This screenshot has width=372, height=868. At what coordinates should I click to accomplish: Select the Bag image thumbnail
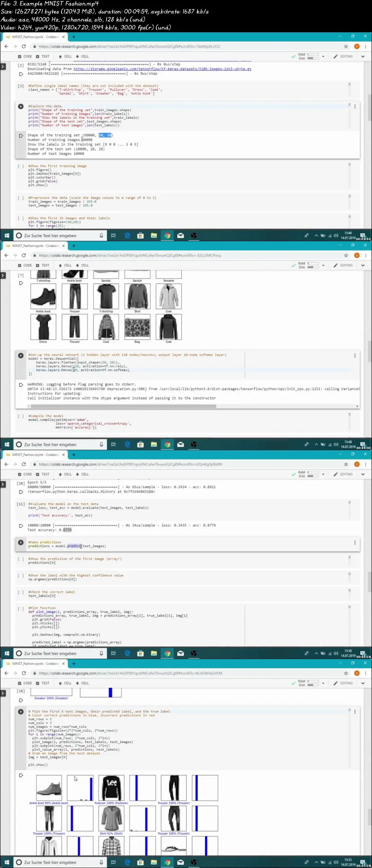click(137, 327)
